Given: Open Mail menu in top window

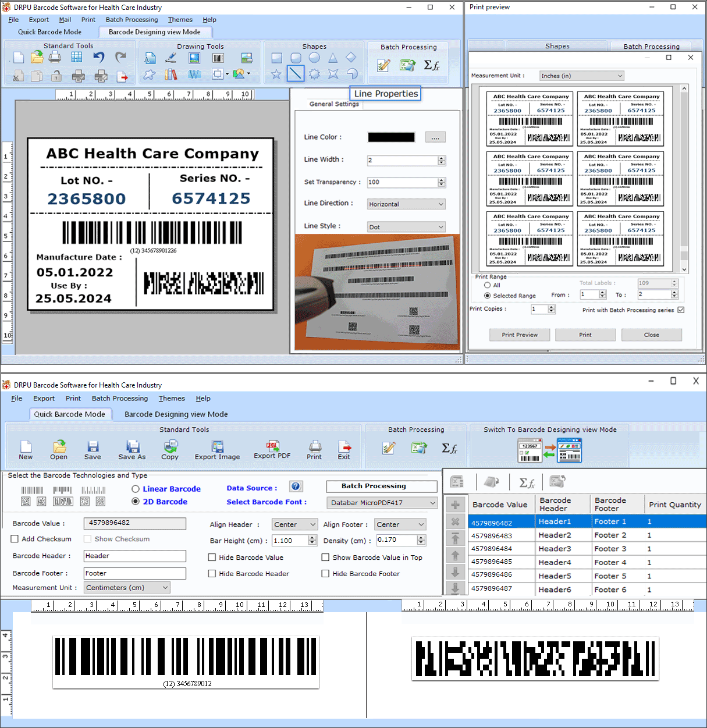Looking at the screenshot, I should [65, 20].
